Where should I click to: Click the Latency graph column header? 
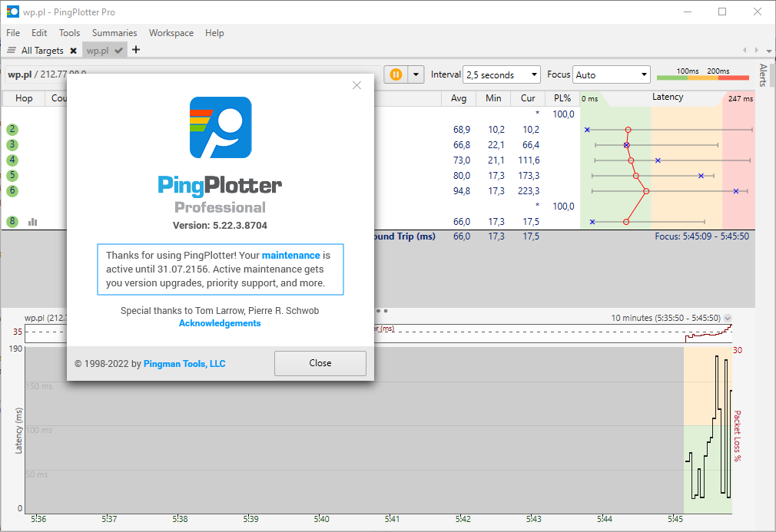click(x=667, y=97)
